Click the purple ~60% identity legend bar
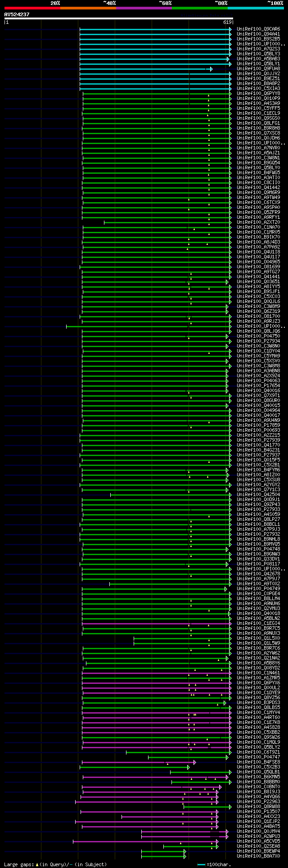Image resolution: width=288 pixels, height=868 pixels. [x=144, y=8]
